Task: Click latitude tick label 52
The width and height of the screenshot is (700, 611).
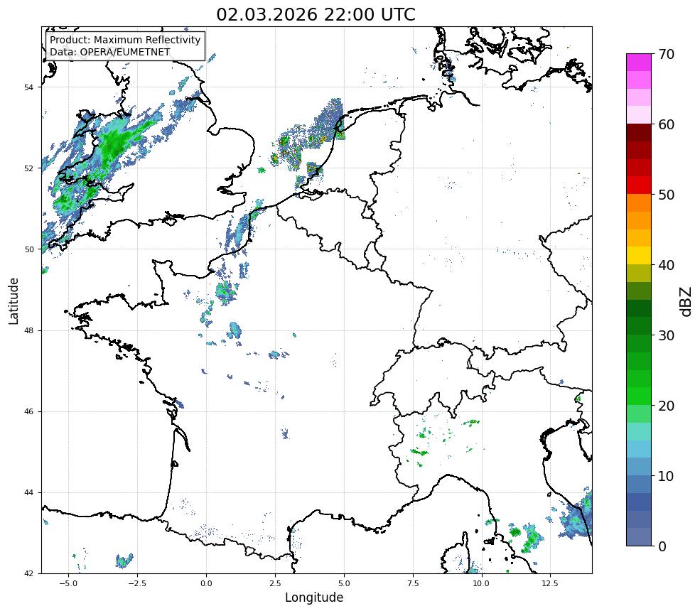Action: tap(29, 168)
